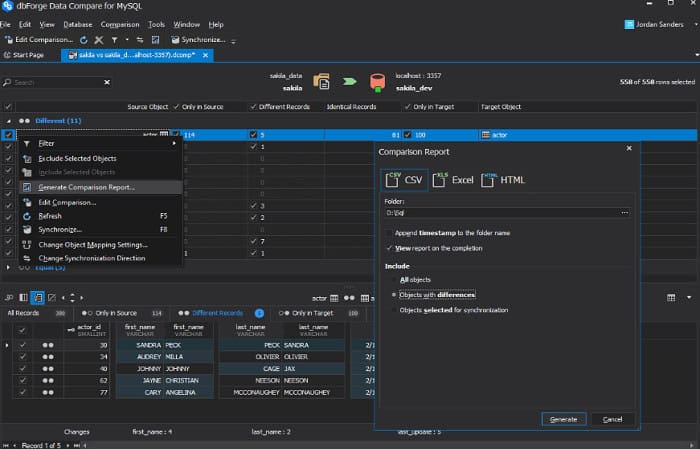The height and width of the screenshot is (449, 700).
Task: Click the vertical split view icon
Action: pos(23,298)
